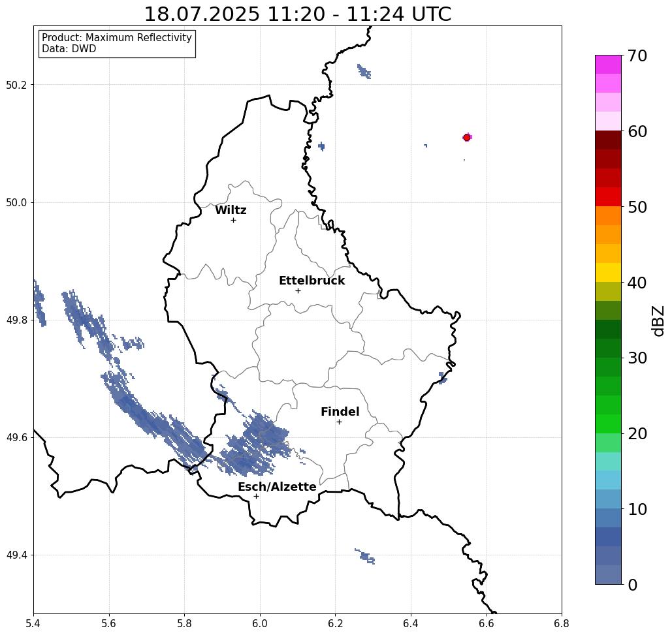Click the 70 tick label on colorbar
Image resolution: width=672 pixels, height=635 pixels.
pos(637,55)
